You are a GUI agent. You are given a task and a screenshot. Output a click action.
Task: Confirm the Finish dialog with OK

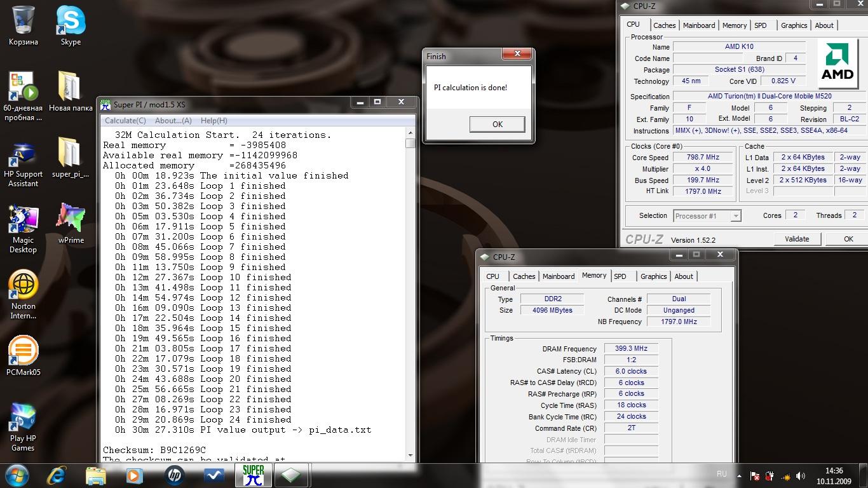498,125
